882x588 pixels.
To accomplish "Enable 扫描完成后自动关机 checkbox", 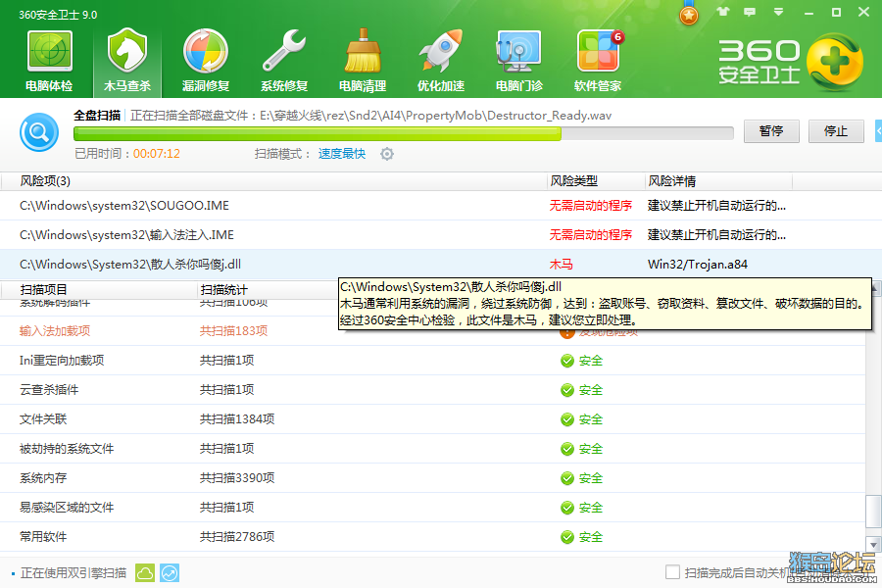I will click(672, 572).
